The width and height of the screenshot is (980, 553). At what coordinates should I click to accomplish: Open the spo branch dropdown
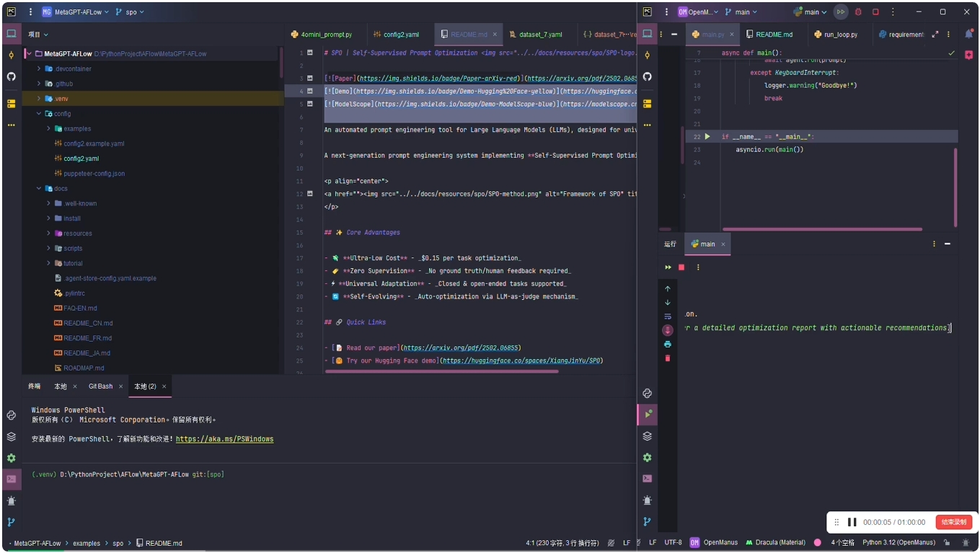point(131,12)
